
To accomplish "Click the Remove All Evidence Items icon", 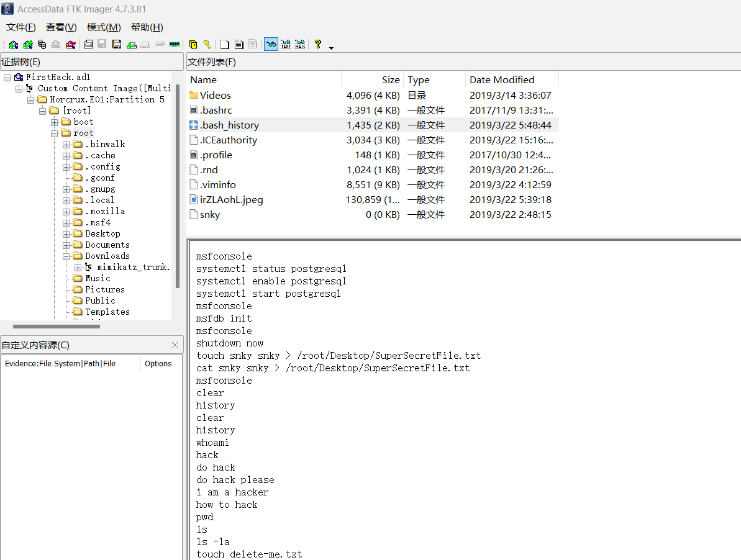I will 70,44.
